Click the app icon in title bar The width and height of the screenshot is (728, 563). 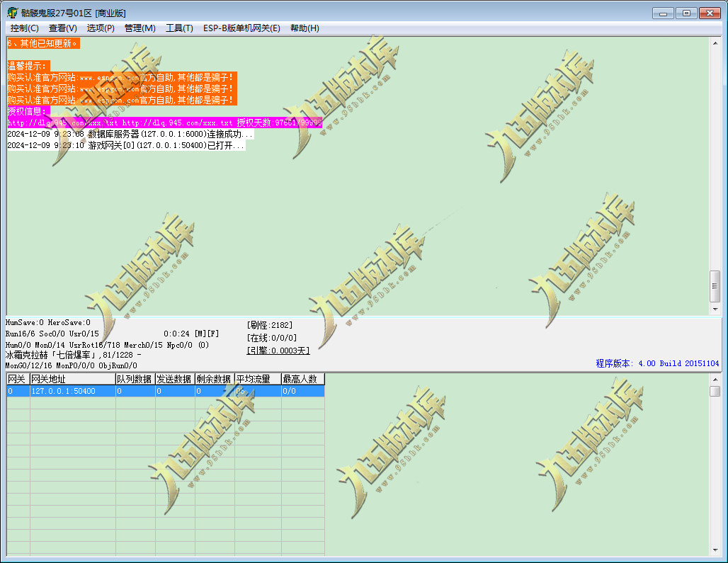13,13
